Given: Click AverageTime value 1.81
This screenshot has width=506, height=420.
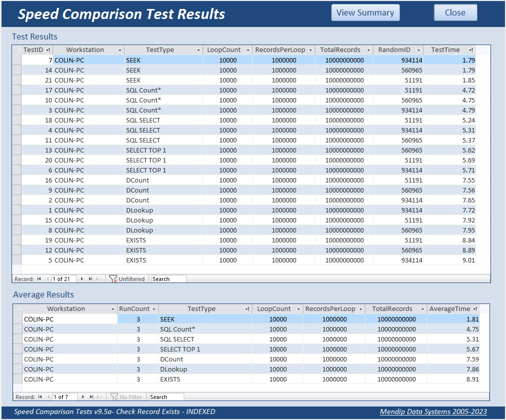Looking at the screenshot, I should tap(453, 319).
